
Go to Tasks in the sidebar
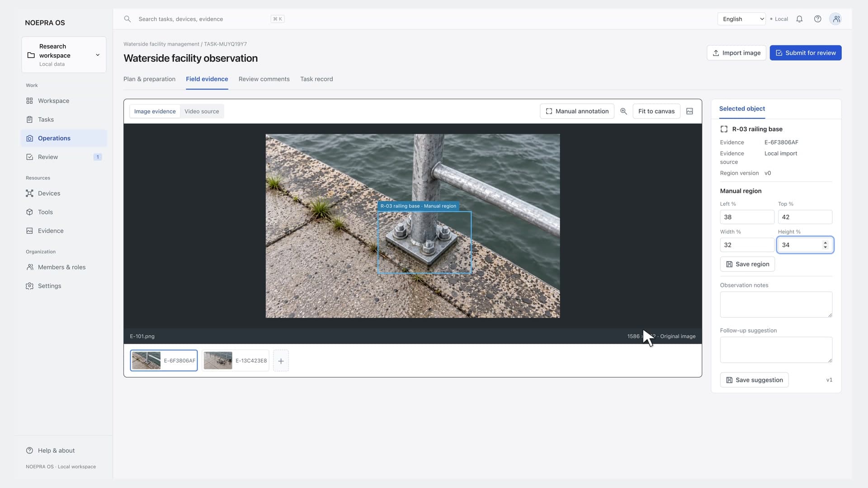pyautogui.click(x=64, y=120)
